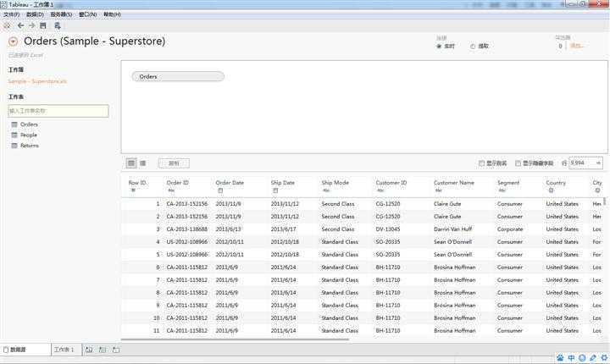Click the new data source toolbar icon
Image resolution: width=610 pixels, height=364 pixels.
tap(58, 25)
